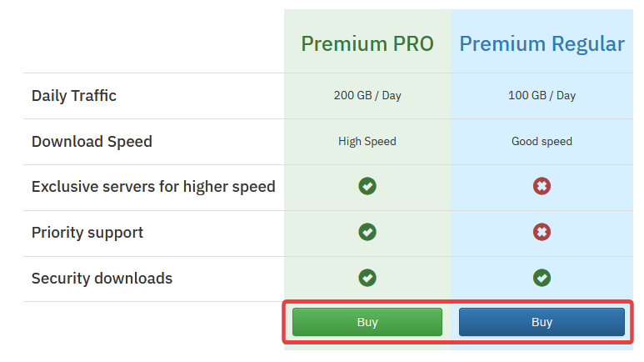Click the 200 GB / Day value

(x=367, y=95)
